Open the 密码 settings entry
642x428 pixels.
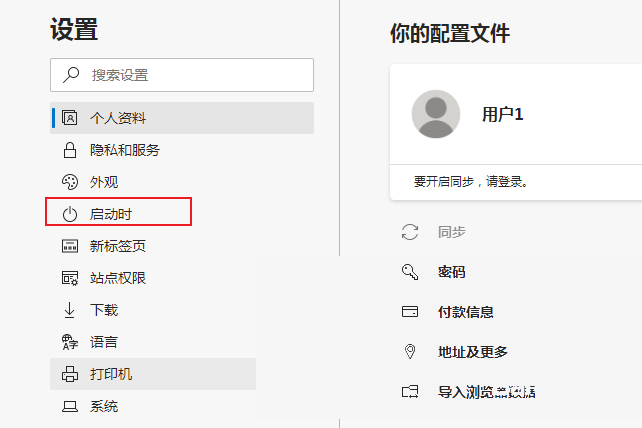[x=452, y=272]
